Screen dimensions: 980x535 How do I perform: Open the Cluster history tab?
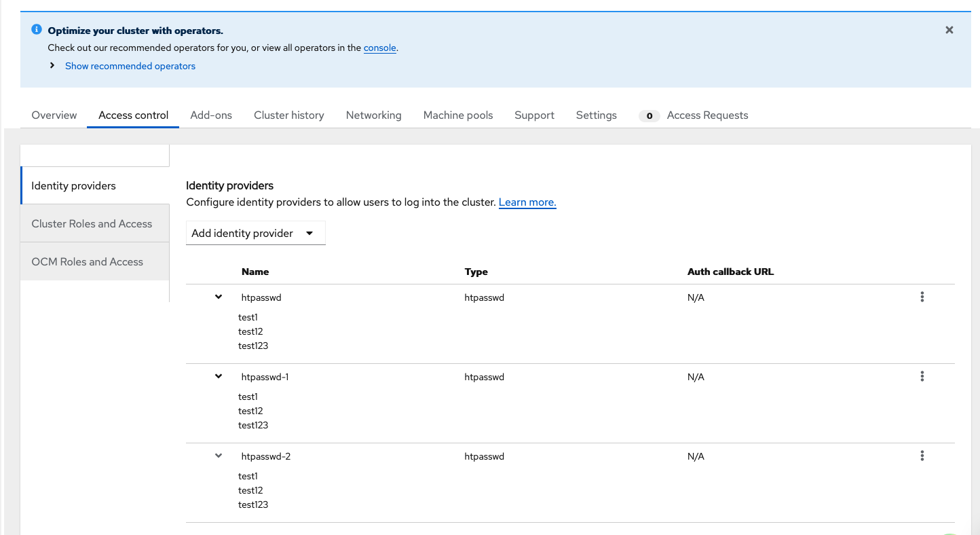[288, 115]
